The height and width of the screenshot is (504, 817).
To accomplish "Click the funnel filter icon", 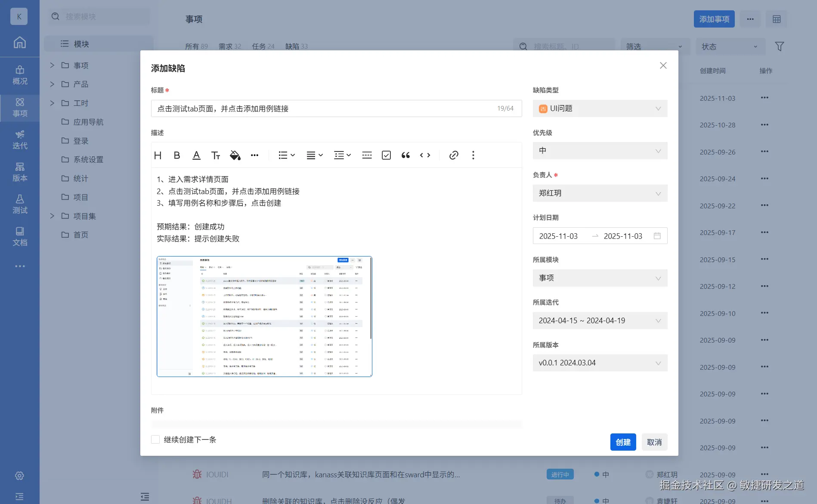I will [x=779, y=46].
